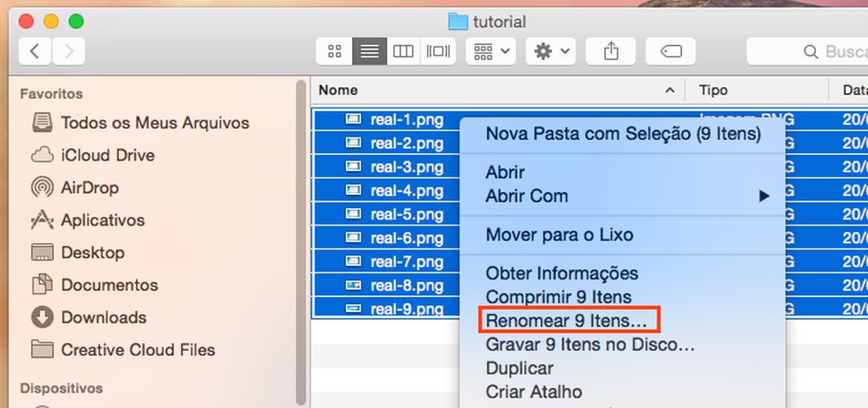
Task: Switch to list view in toolbar
Action: (369, 51)
